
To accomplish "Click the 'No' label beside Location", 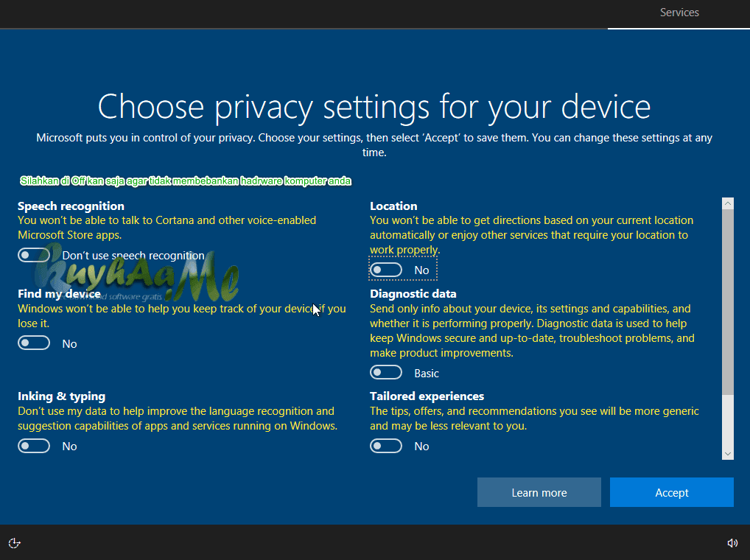I will (x=421, y=270).
